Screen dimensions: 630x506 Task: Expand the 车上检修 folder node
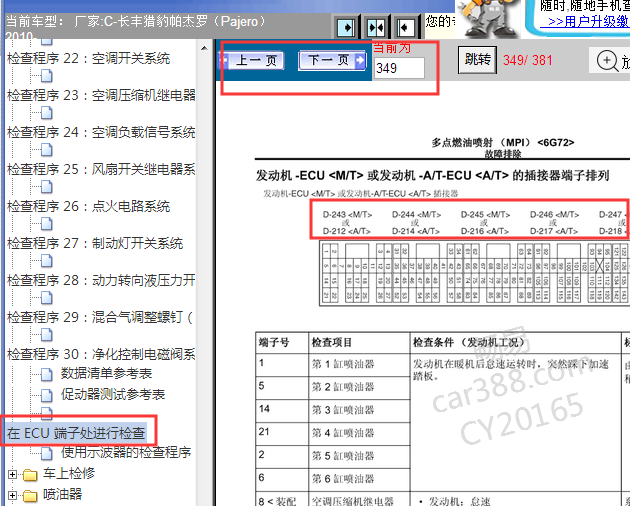tap(12, 475)
